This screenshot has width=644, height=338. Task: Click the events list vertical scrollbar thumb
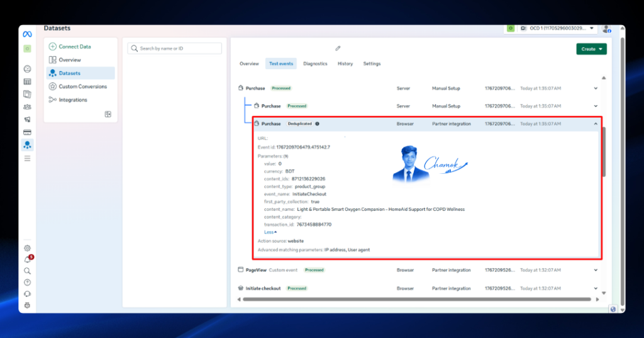click(604, 152)
